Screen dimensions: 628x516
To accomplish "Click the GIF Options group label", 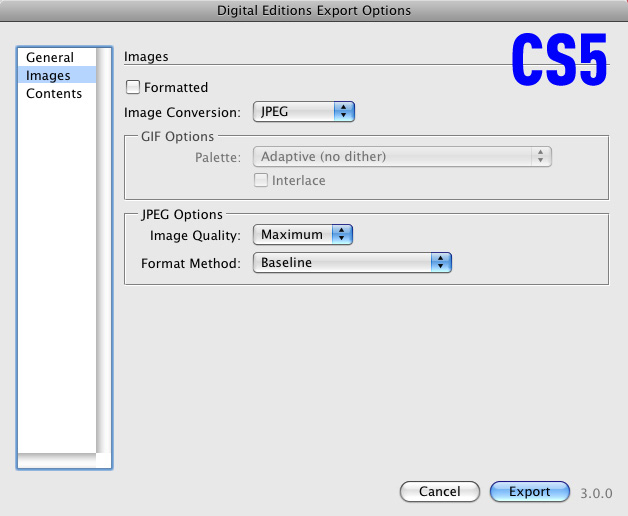I will 177,136.
